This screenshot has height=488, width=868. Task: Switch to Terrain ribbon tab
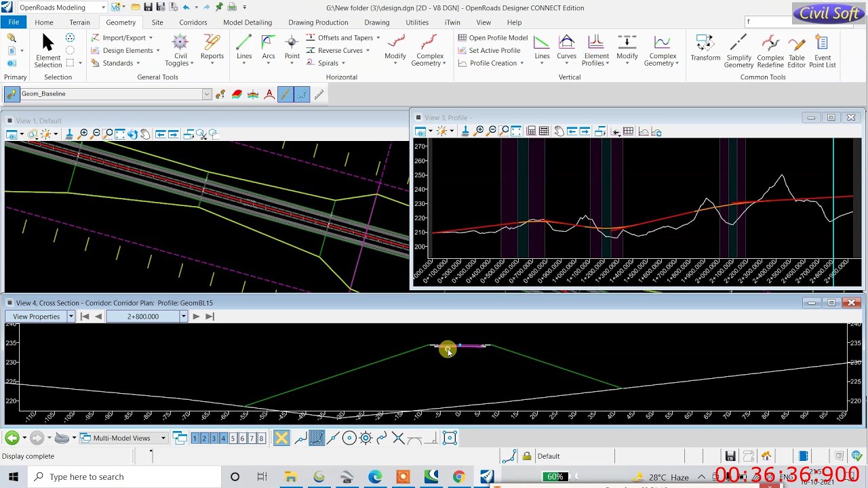click(79, 22)
